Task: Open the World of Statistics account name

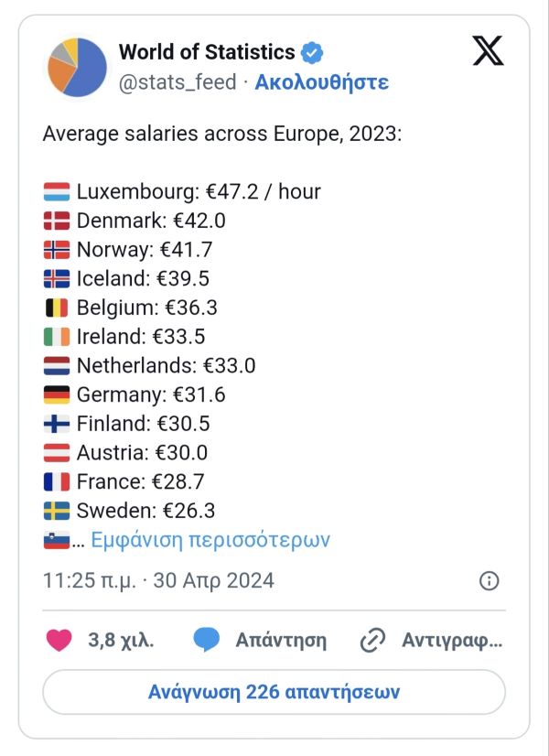Action: pos(207,52)
